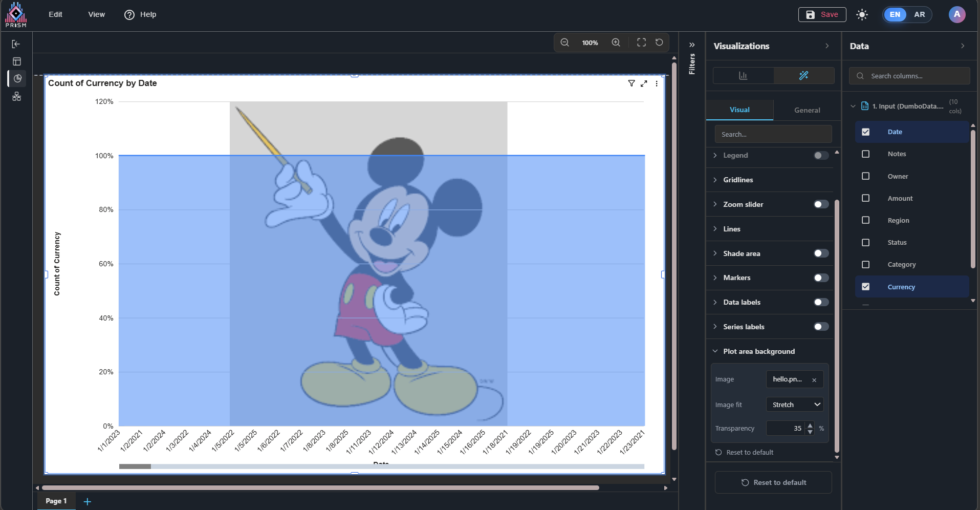This screenshot has height=510, width=980.
Task: Switch to the format visual wand icon
Action: coord(803,76)
